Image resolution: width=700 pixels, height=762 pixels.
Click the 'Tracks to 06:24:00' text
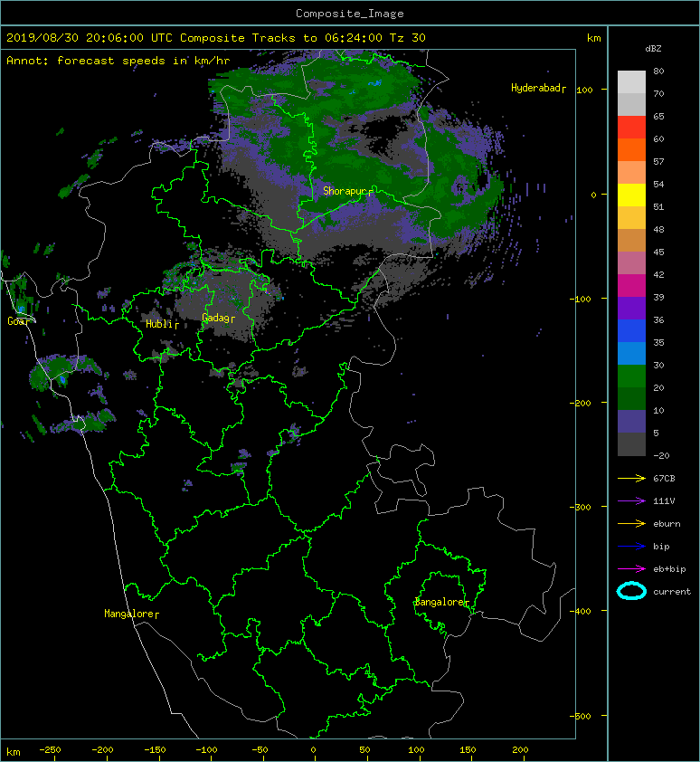(x=317, y=38)
